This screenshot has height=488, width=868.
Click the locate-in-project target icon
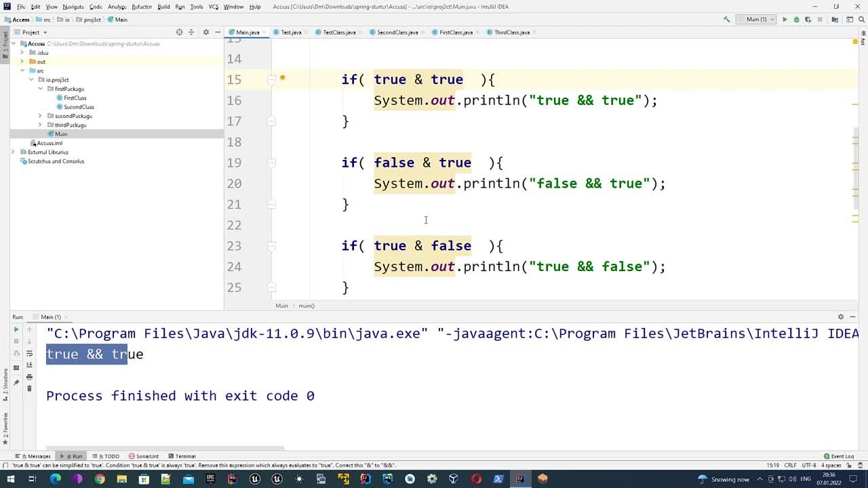pyautogui.click(x=179, y=32)
